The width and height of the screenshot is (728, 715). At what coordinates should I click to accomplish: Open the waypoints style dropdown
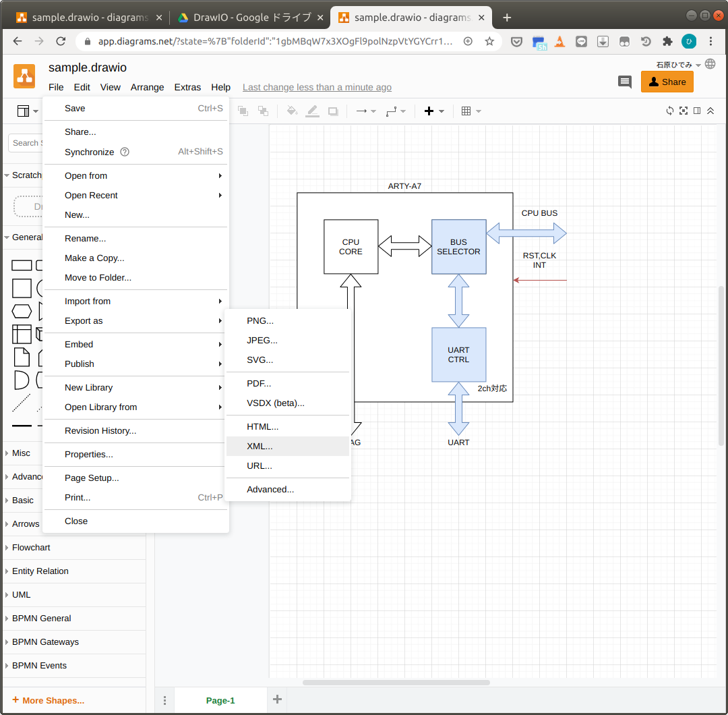[x=396, y=111]
